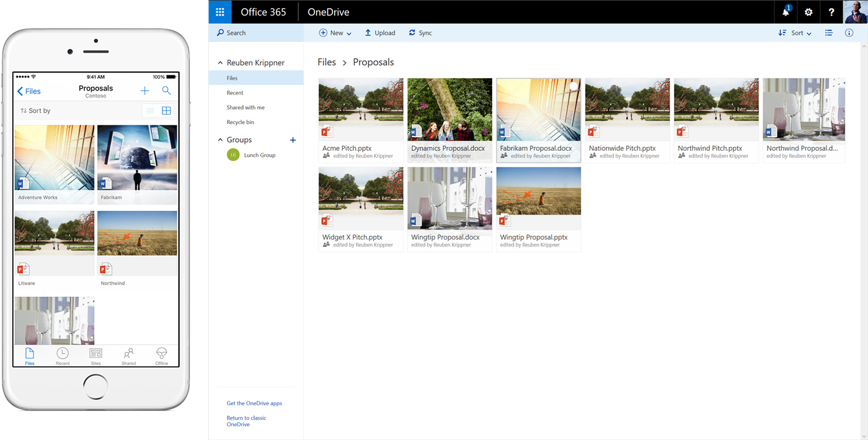
Task: Open Shared with me in sidebar
Action: 246,107
